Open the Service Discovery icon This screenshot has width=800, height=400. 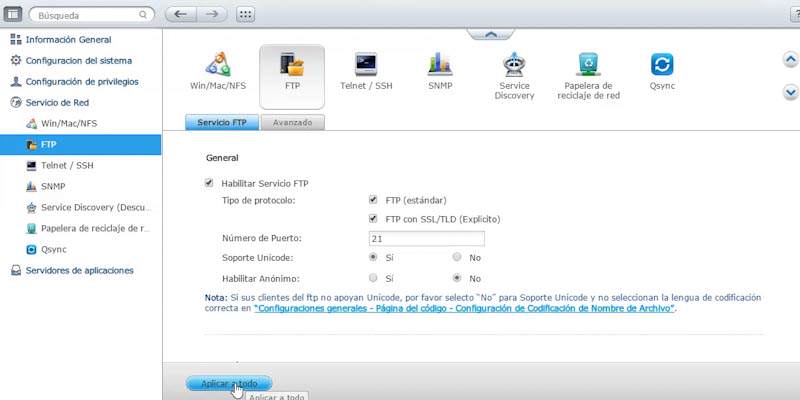click(x=514, y=76)
